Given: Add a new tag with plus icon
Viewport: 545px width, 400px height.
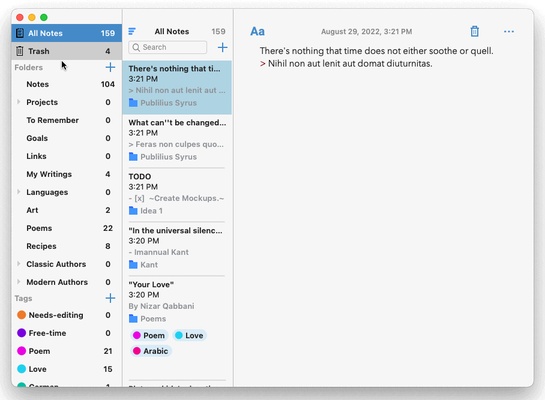Looking at the screenshot, I should tap(110, 298).
